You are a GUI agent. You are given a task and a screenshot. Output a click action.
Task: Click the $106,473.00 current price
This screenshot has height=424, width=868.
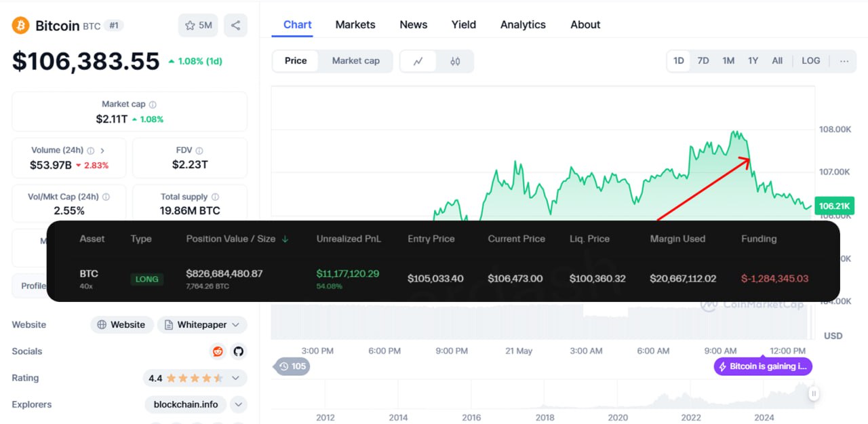[515, 279]
